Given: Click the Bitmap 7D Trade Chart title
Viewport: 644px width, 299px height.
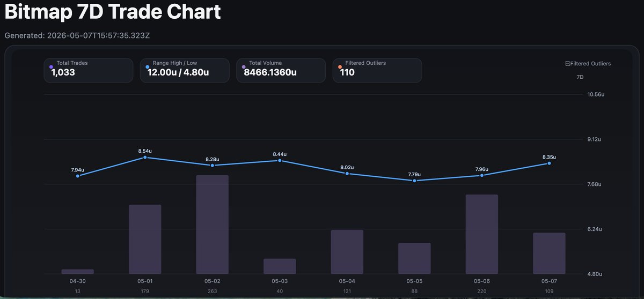Looking at the screenshot, I should pyautogui.click(x=112, y=11).
